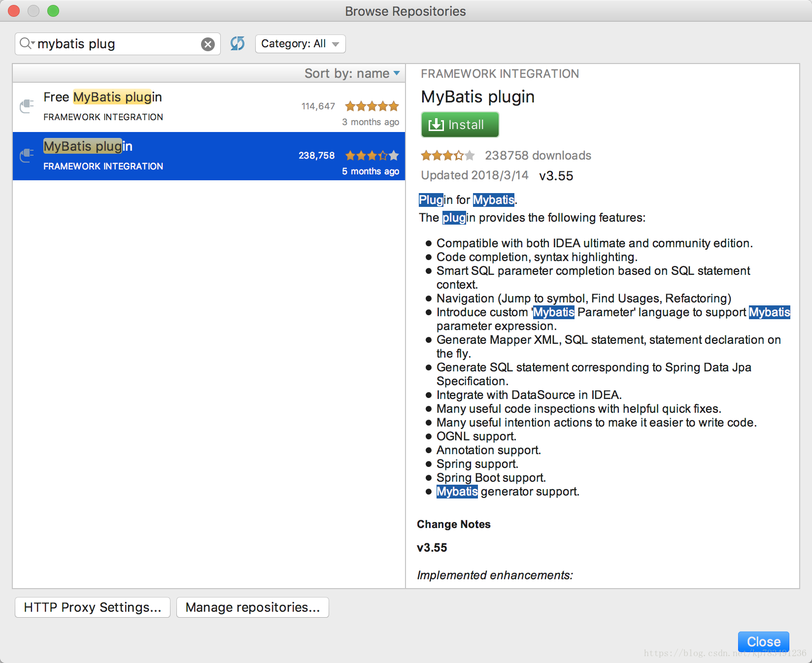812x663 pixels.
Task: Click the 'Spring Boot support.' bullet
Action: tap(491, 478)
